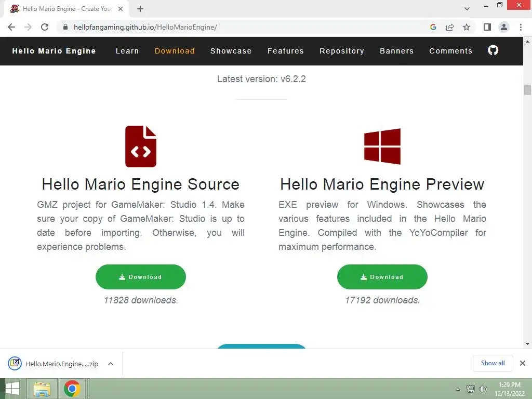Click the share page icon
The image size is (532, 399).
tap(450, 27)
